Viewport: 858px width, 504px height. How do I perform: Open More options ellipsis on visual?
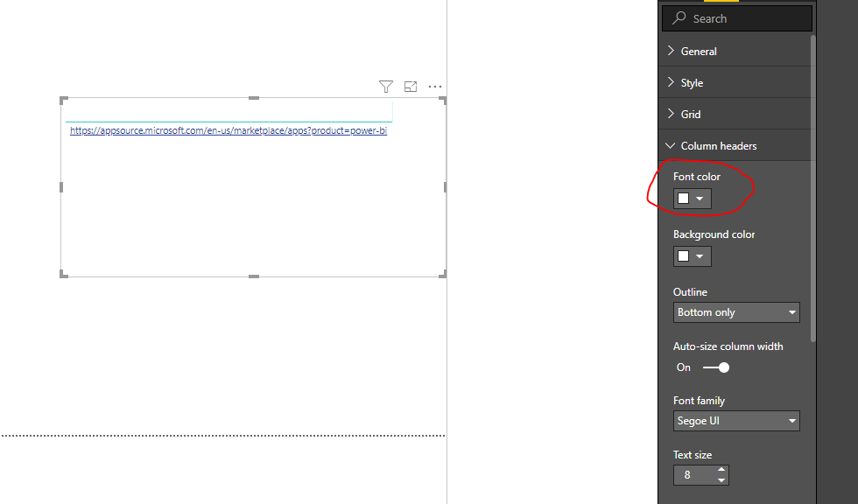pyautogui.click(x=435, y=87)
